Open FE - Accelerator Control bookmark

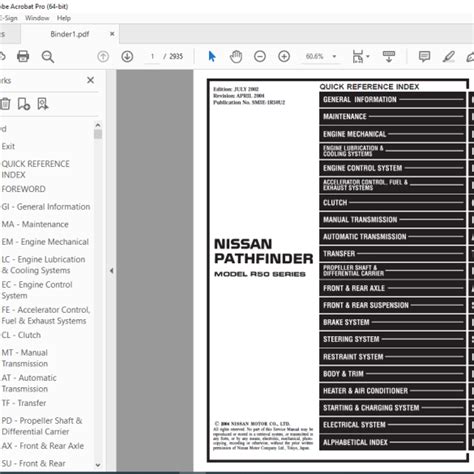click(46, 315)
